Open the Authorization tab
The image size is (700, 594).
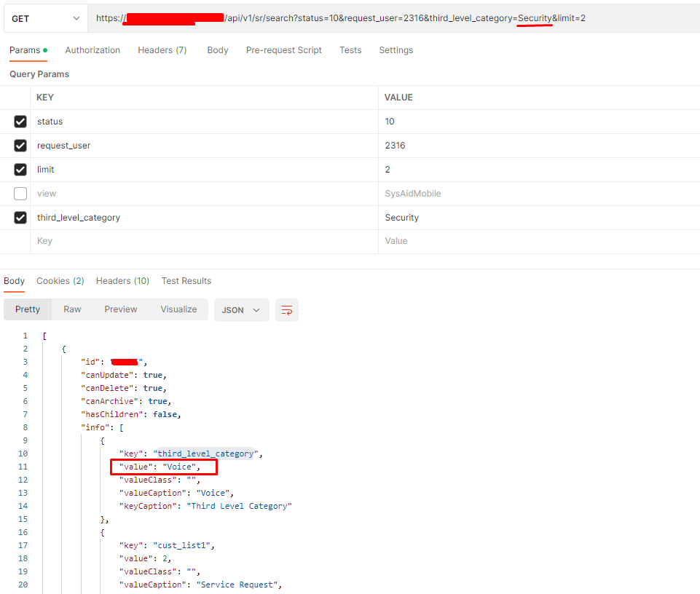(x=93, y=50)
